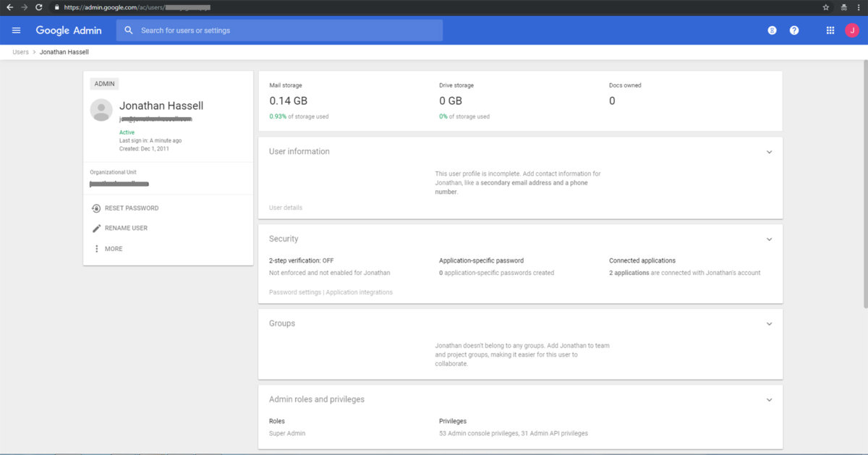Open the help question mark icon

[x=794, y=30]
